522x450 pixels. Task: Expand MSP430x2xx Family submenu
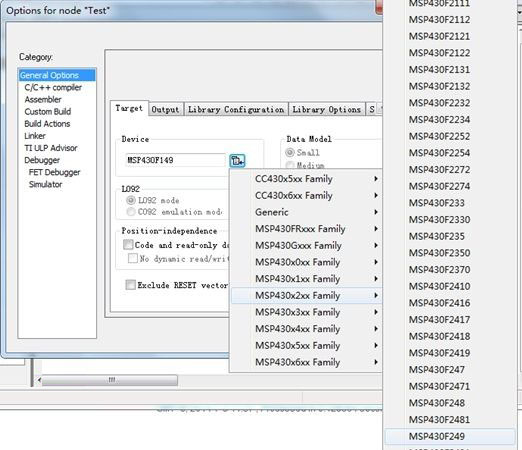point(306,295)
